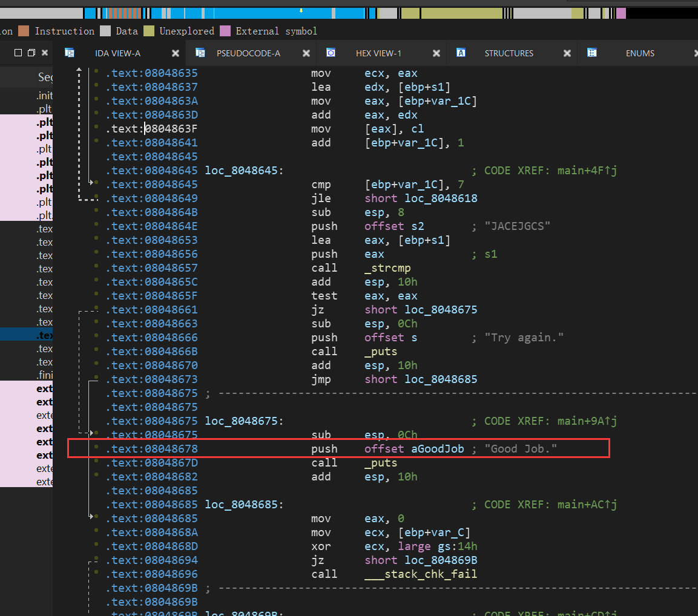Click the offset s2 operand
This screenshot has width=698, height=616.
[395, 226]
